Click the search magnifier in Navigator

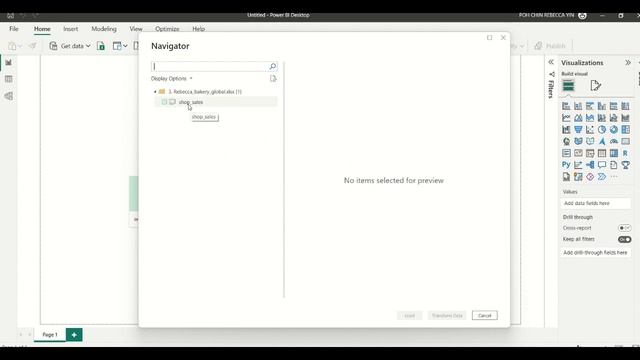tap(273, 66)
